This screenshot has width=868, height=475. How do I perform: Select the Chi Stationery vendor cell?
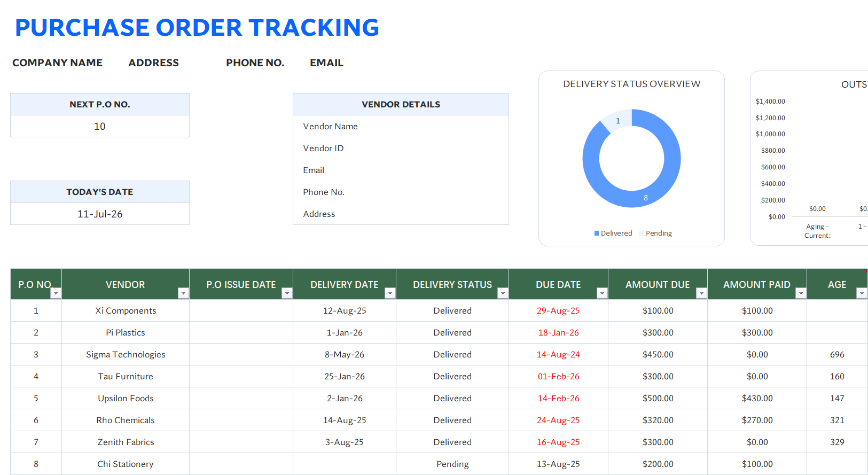(126, 464)
